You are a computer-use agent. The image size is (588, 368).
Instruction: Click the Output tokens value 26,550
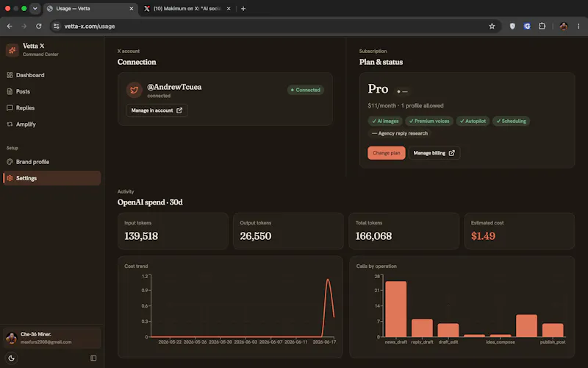[255, 236]
